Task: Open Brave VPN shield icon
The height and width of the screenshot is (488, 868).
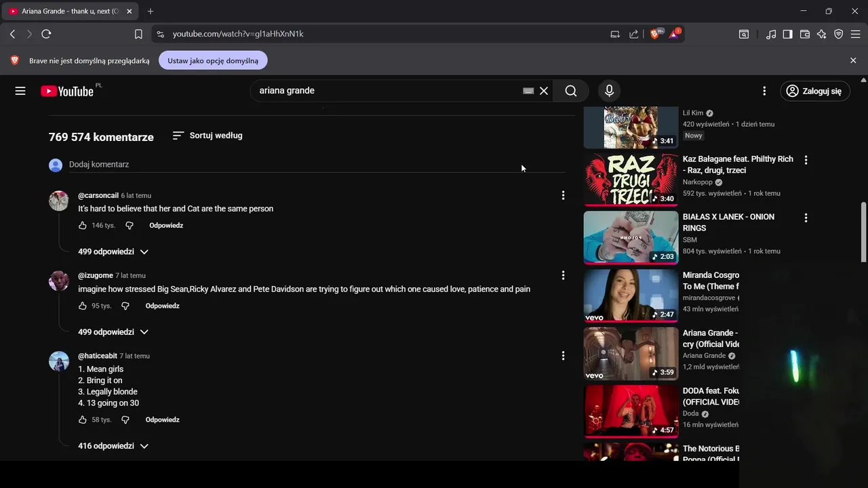Action: [x=839, y=34]
